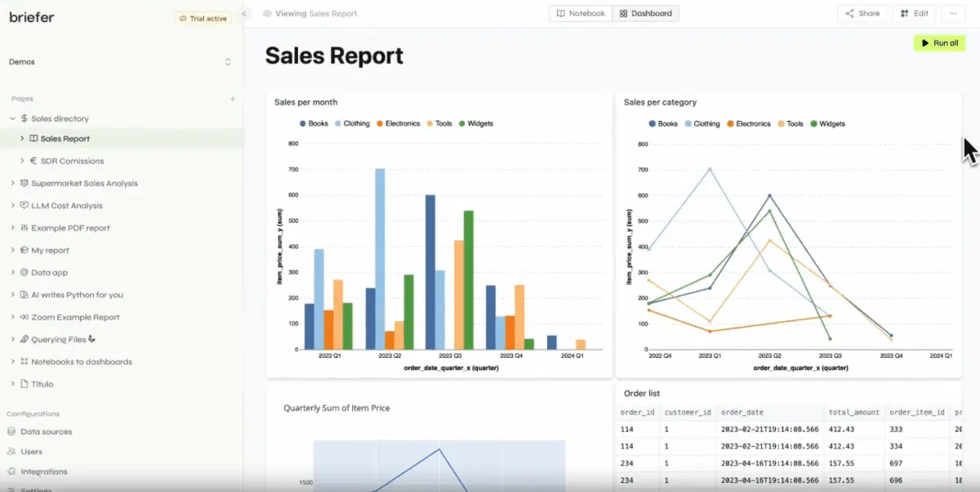Expand Example PDF report chevron
The image size is (980, 492).
click(x=12, y=228)
